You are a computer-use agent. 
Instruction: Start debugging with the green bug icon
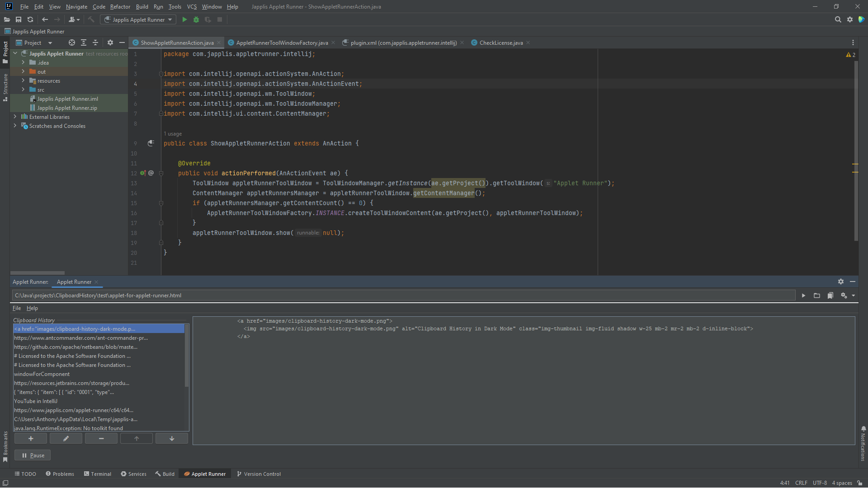click(196, 19)
